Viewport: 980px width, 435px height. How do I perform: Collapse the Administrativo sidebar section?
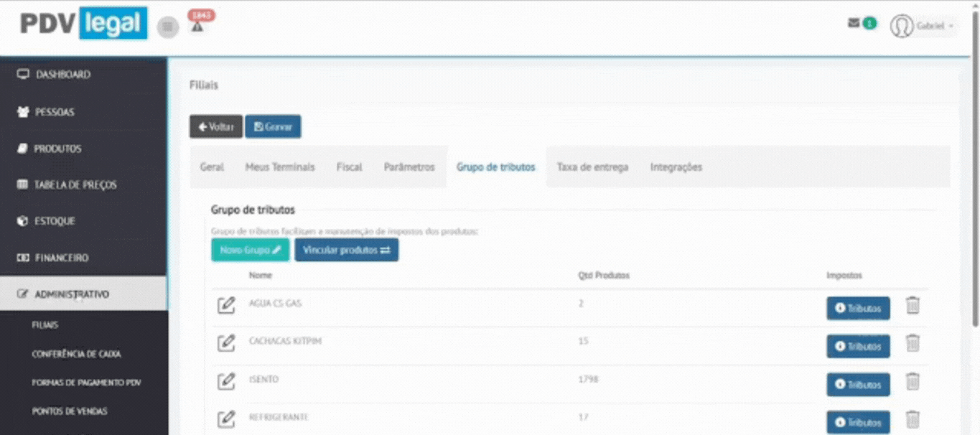point(83,294)
